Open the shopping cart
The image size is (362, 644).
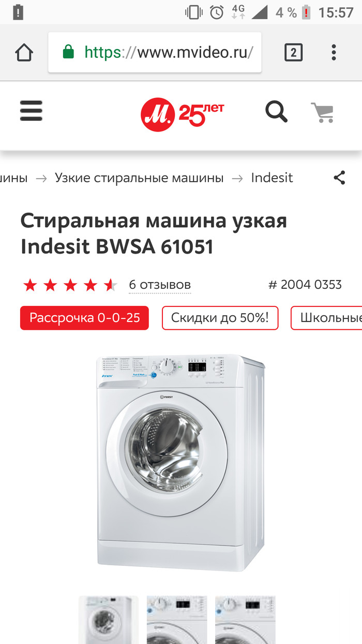pyautogui.click(x=323, y=112)
